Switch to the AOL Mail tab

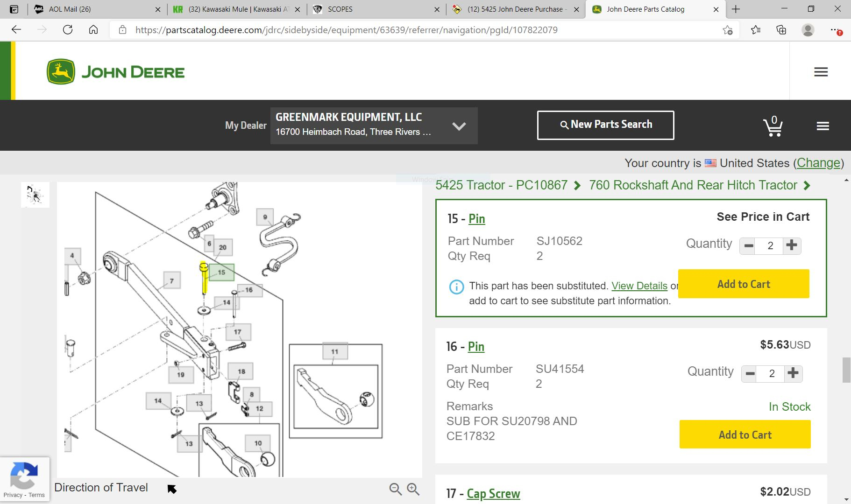point(97,9)
